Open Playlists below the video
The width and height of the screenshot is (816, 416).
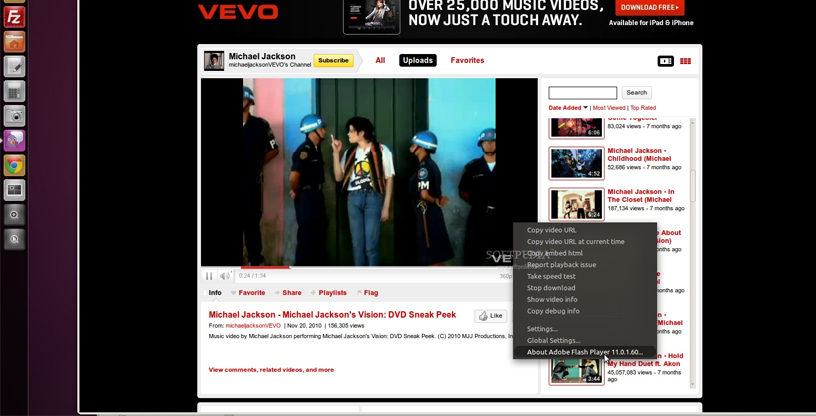[x=329, y=293]
